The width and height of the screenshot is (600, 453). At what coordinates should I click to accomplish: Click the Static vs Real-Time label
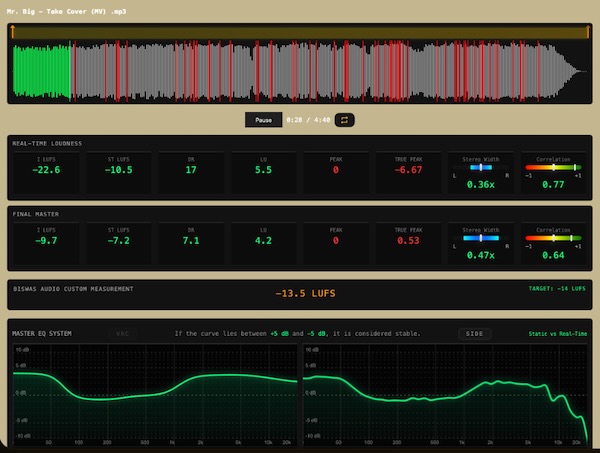click(x=558, y=334)
